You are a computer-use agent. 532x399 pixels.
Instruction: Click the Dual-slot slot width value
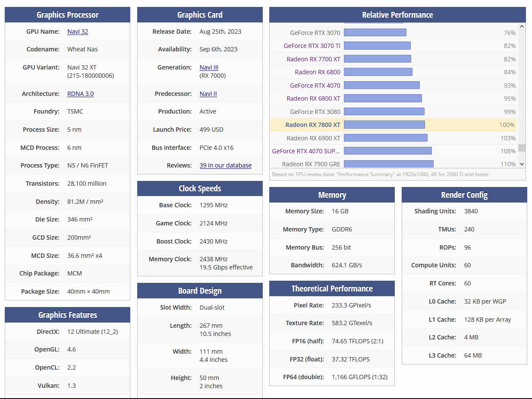(x=212, y=307)
